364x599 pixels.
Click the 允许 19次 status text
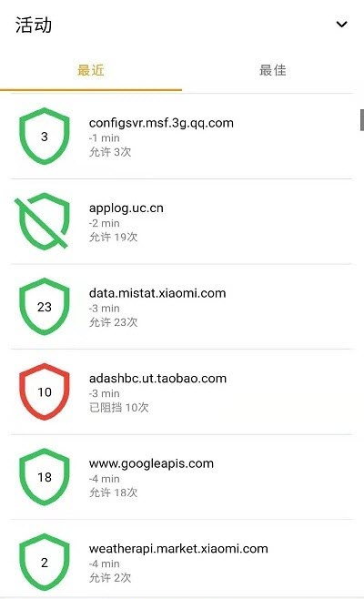[x=113, y=237]
